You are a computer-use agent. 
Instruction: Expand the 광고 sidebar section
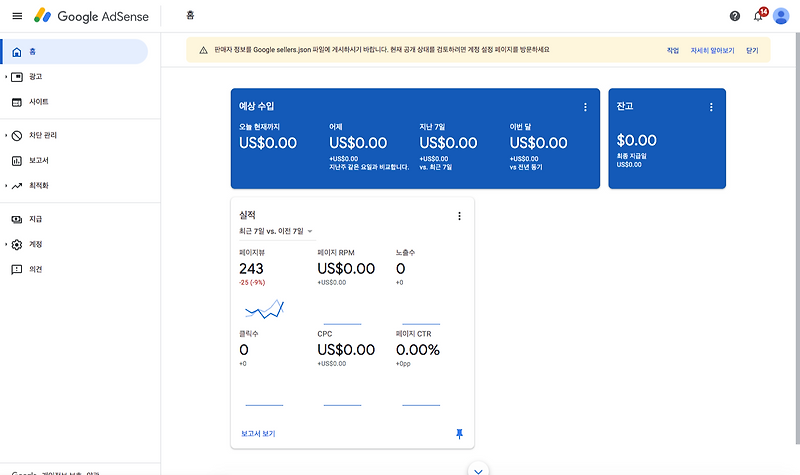pyautogui.click(x=7, y=77)
